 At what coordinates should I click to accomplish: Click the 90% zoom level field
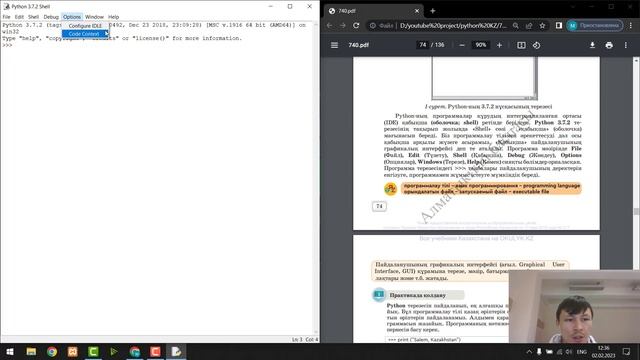click(481, 45)
